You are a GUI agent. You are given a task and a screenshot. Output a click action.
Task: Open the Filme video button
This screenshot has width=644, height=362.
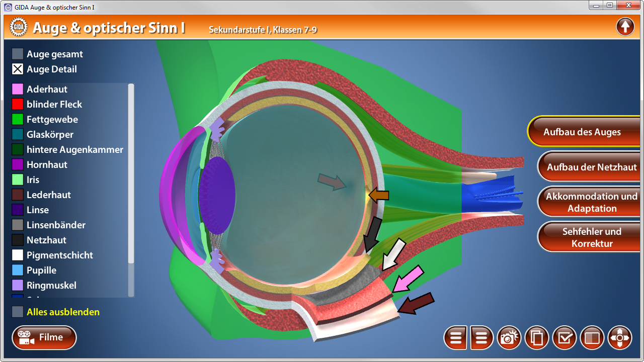44,337
